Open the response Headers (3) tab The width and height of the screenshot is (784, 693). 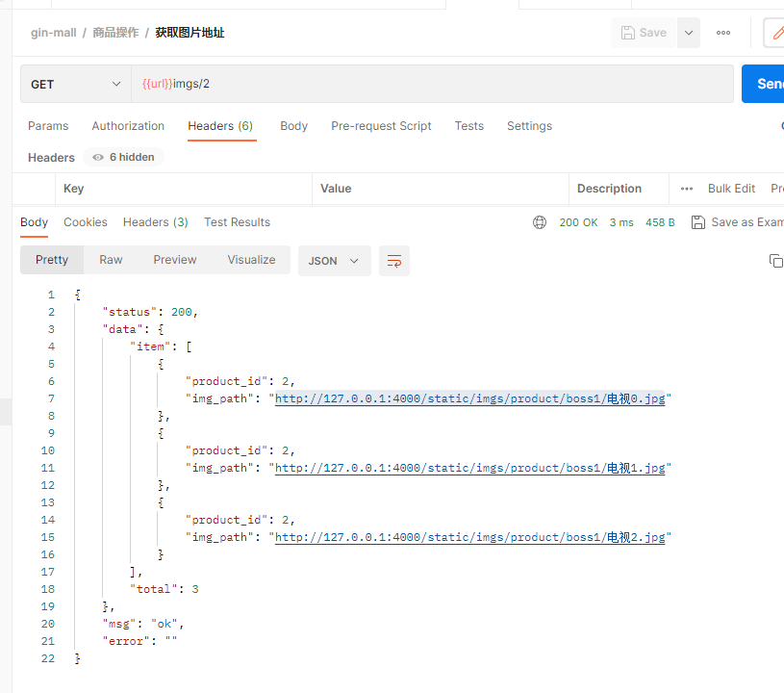pos(156,222)
